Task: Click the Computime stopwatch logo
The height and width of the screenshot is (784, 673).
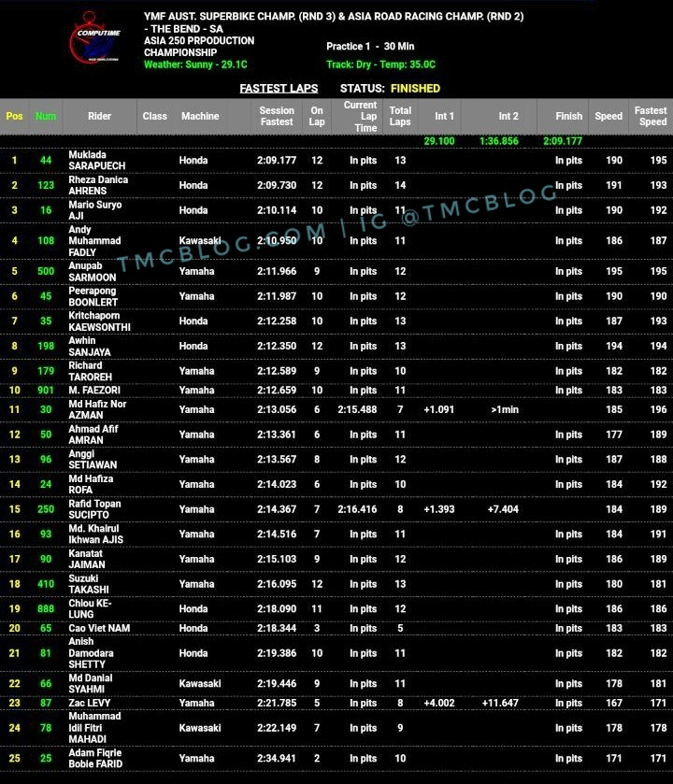Action: (x=94, y=38)
